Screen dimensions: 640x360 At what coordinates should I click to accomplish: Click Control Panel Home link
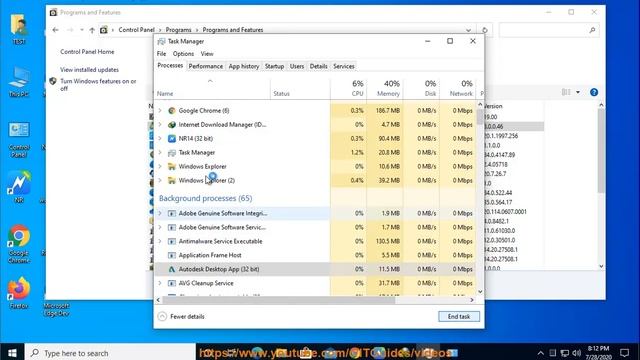click(87, 52)
